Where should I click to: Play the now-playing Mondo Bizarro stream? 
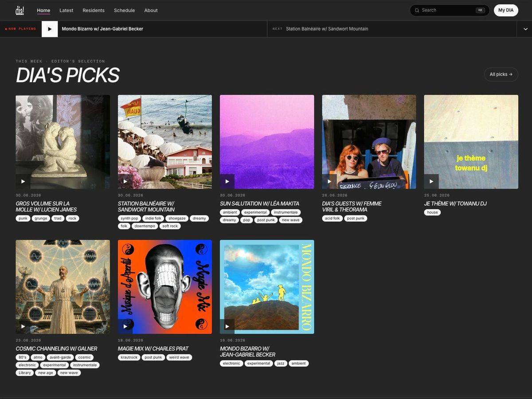50,29
